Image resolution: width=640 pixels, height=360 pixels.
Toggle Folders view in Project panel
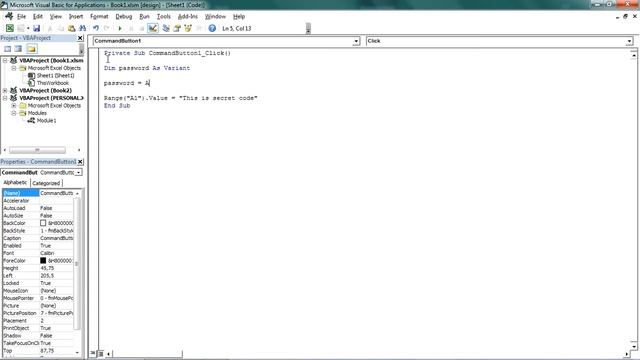31,49
